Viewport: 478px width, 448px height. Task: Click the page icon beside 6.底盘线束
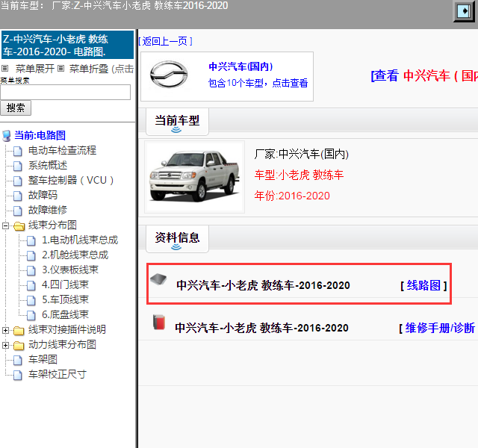(31, 315)
